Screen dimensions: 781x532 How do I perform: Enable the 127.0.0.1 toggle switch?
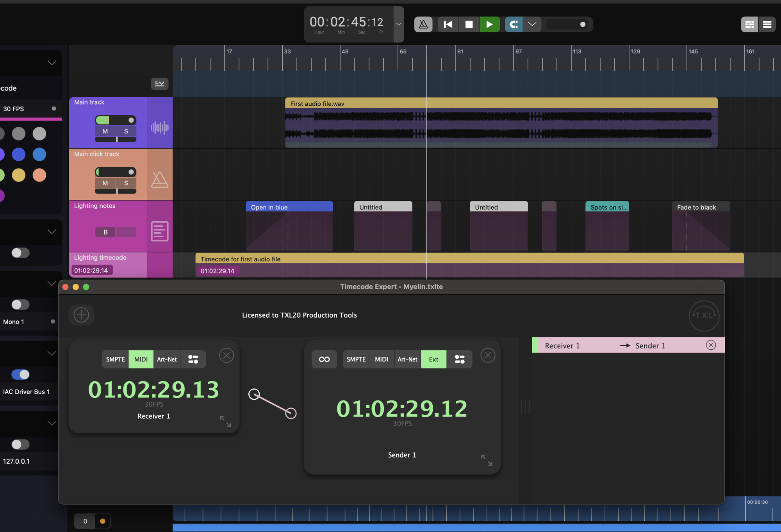(x=20, y=444)
